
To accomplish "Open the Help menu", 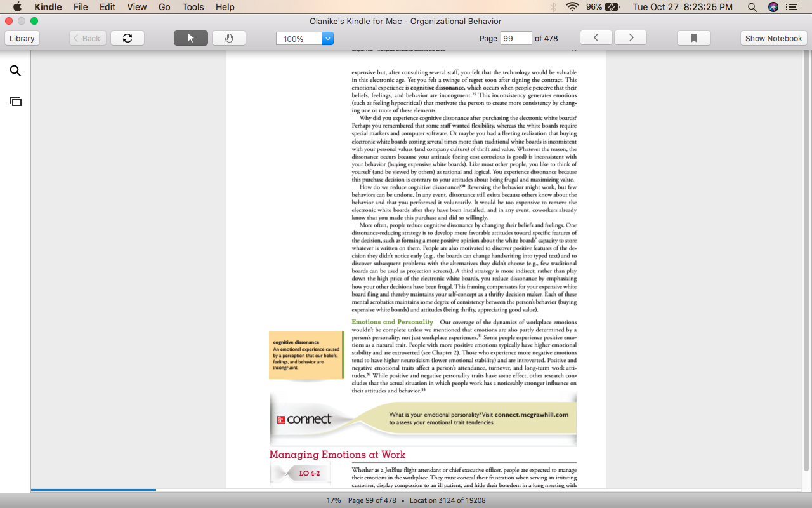I will [225, 7].
